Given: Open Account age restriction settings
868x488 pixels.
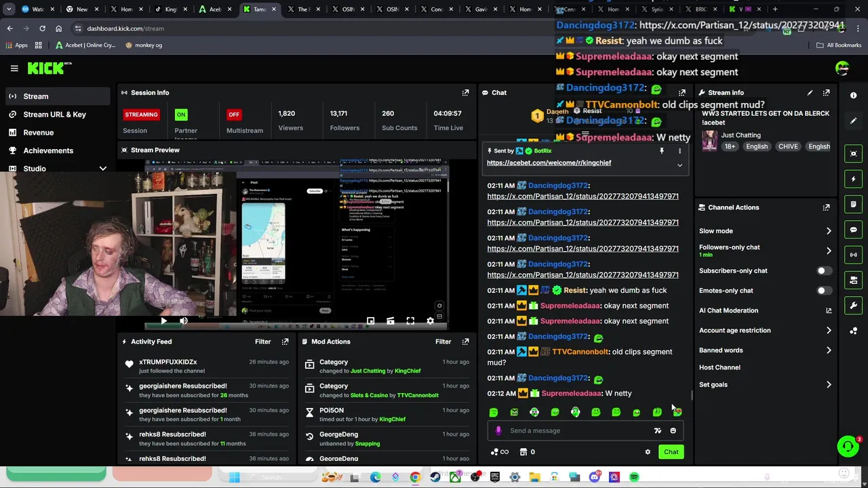Looking at the screenshot, I should point(765,330).
